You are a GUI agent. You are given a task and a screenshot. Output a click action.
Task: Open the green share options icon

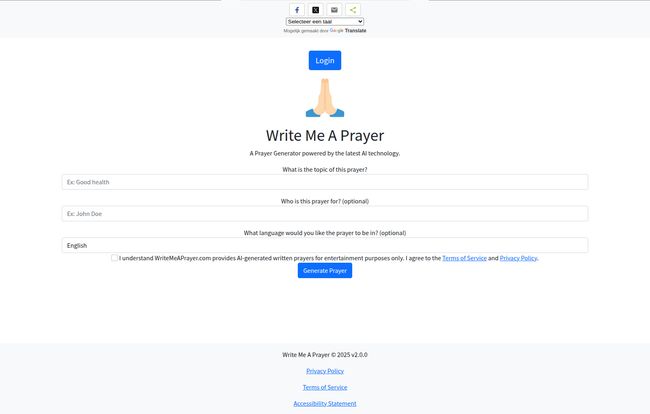pyautogui.click(x=353, y=10)
